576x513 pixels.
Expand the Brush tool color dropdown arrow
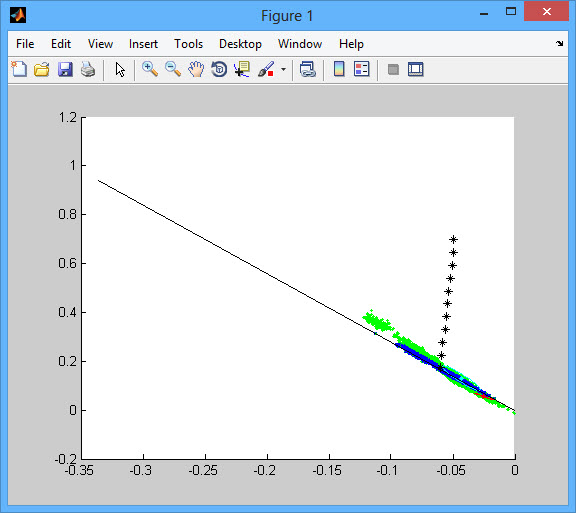tap(283, 69)
